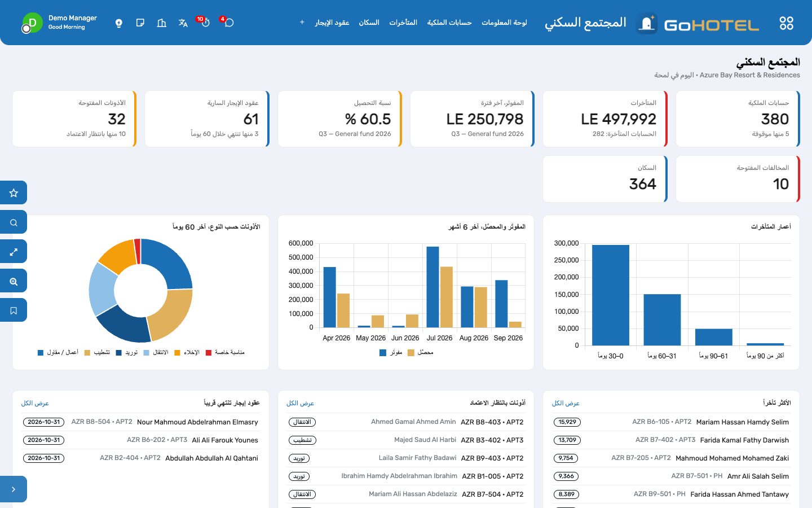Open the حسابات الملكية menu item

click(x=449, y=23)
